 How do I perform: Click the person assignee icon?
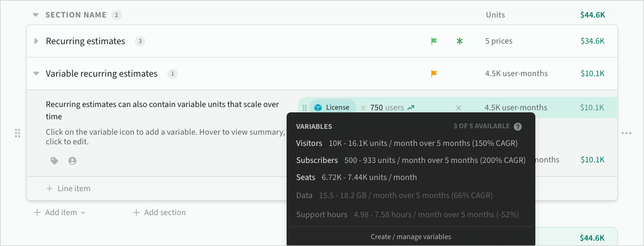click(x=72, y=160)
